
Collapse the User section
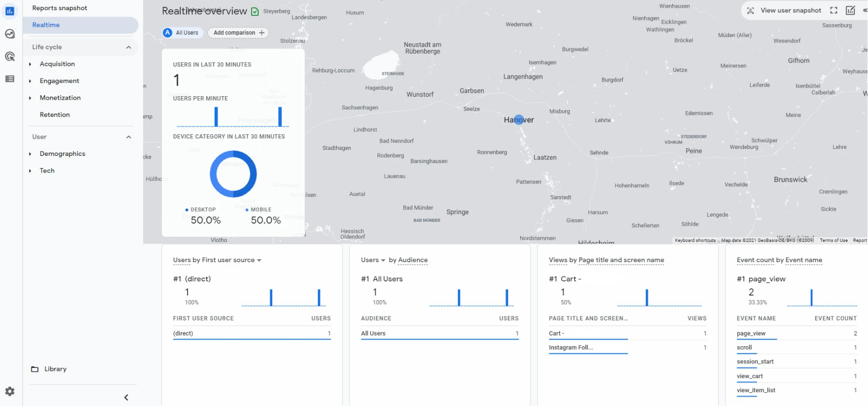(x=129, y=137)
